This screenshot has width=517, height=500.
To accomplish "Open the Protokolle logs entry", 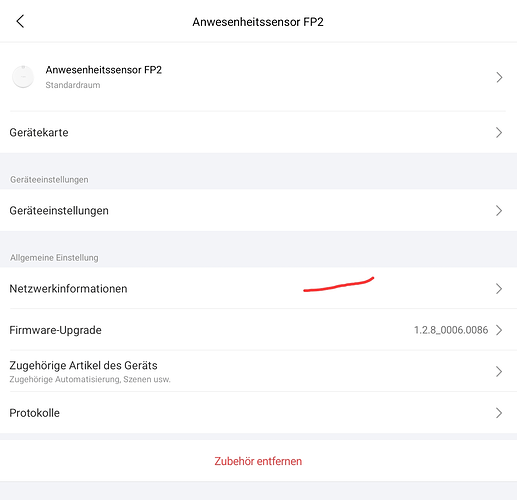I will coord(258,413).
